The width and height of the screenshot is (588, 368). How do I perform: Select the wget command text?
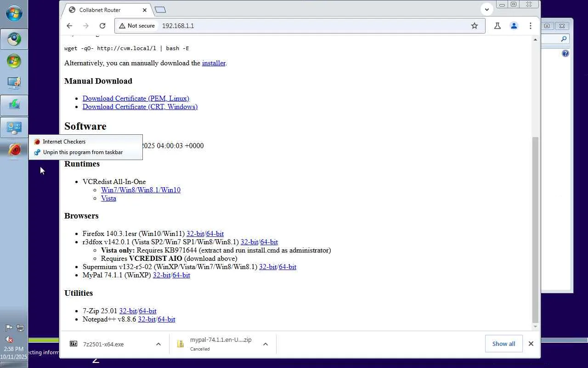pos(127,48)
